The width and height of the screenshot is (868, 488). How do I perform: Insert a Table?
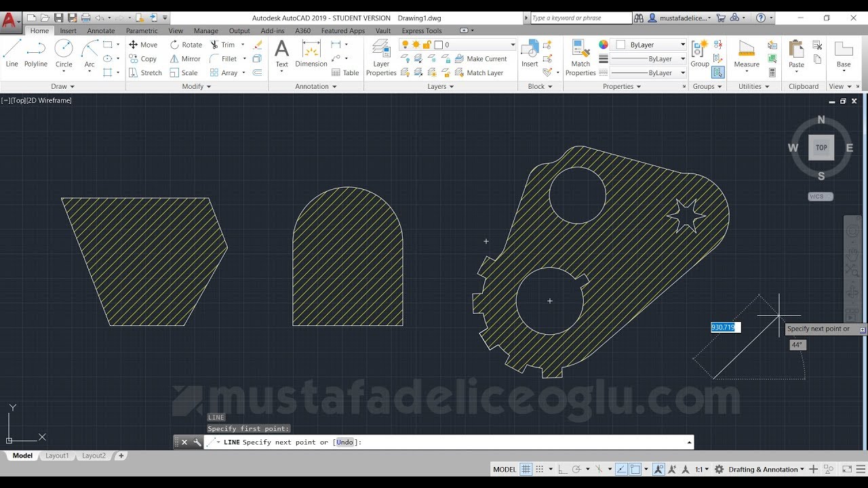pyautogui.click(x=345, y=73)
